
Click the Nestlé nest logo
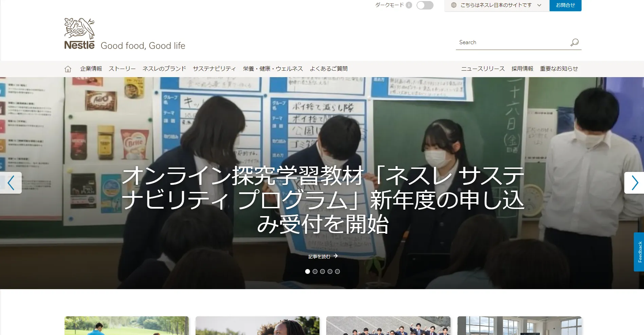(79, 33)
